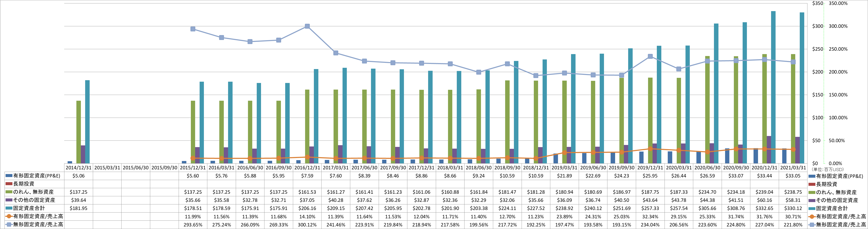Select the $224.11 cell under 2018/09/30
The height and width of the screenshot is (229, 868).
pos(507,208)
